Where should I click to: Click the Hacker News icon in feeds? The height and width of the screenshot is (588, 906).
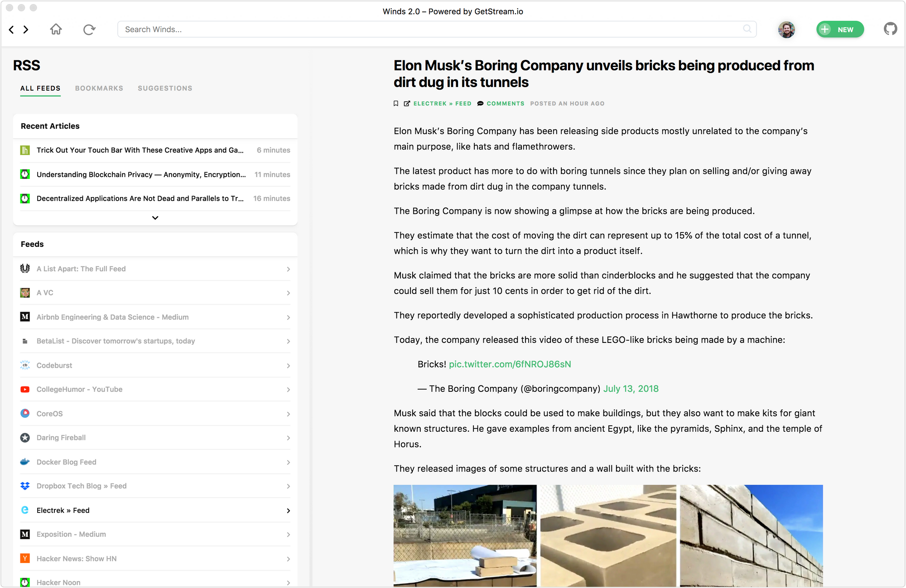point(24,558)
